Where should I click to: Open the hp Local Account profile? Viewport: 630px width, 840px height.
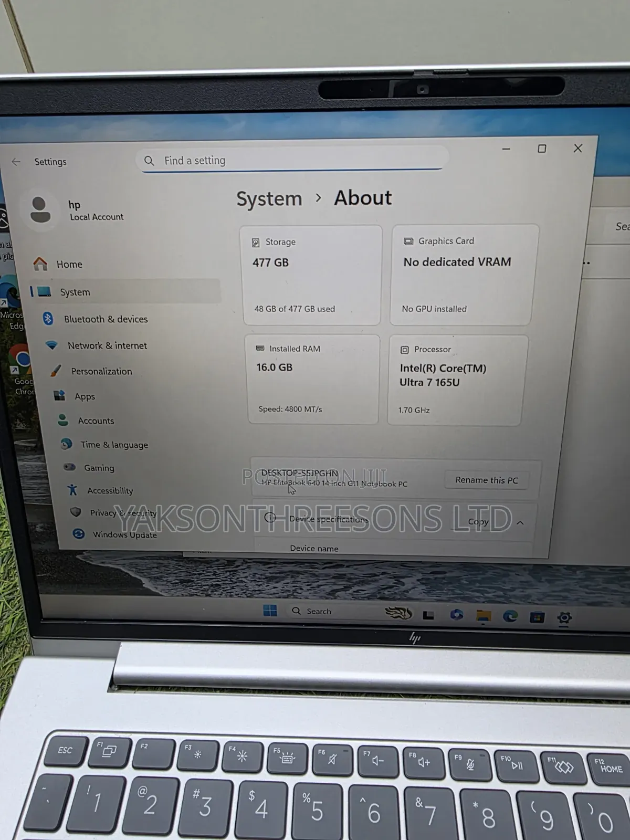76,210
